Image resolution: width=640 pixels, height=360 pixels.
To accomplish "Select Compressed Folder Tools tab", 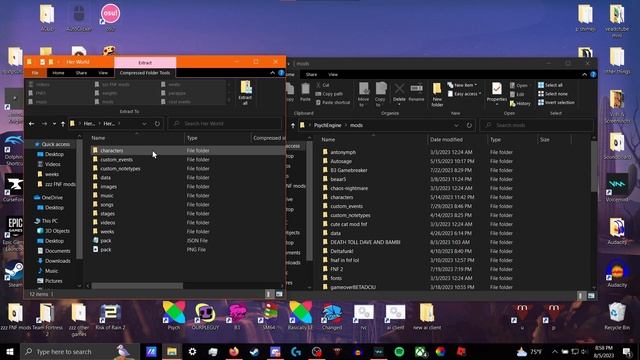I will [145, 73].
